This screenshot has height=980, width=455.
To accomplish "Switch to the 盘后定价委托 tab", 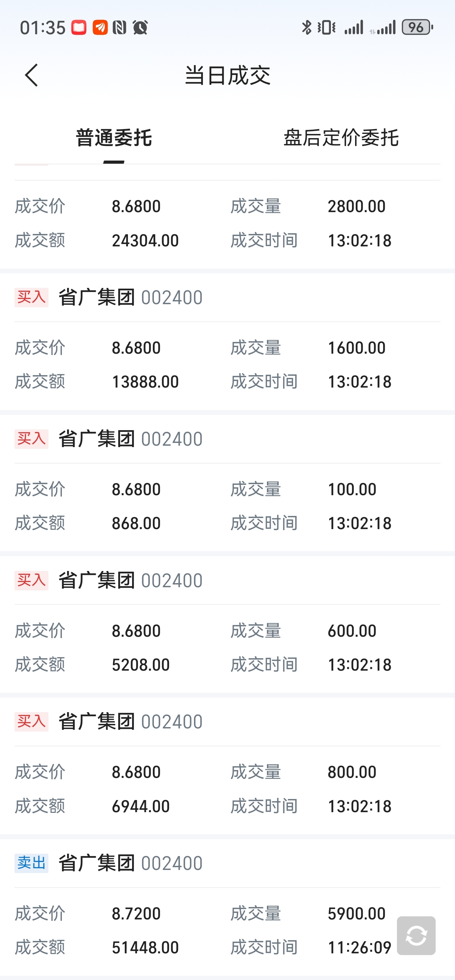I will 341,138.
